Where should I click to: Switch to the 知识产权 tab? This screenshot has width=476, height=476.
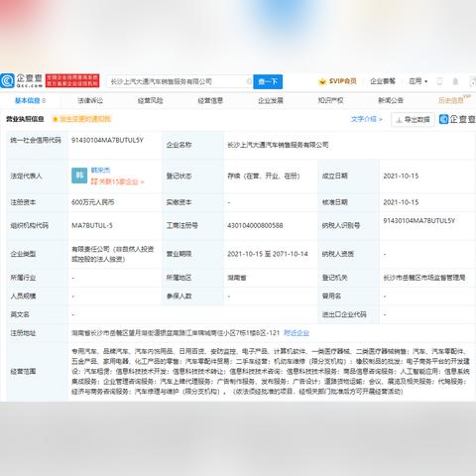pyautogui.click(x=330, y=100)
